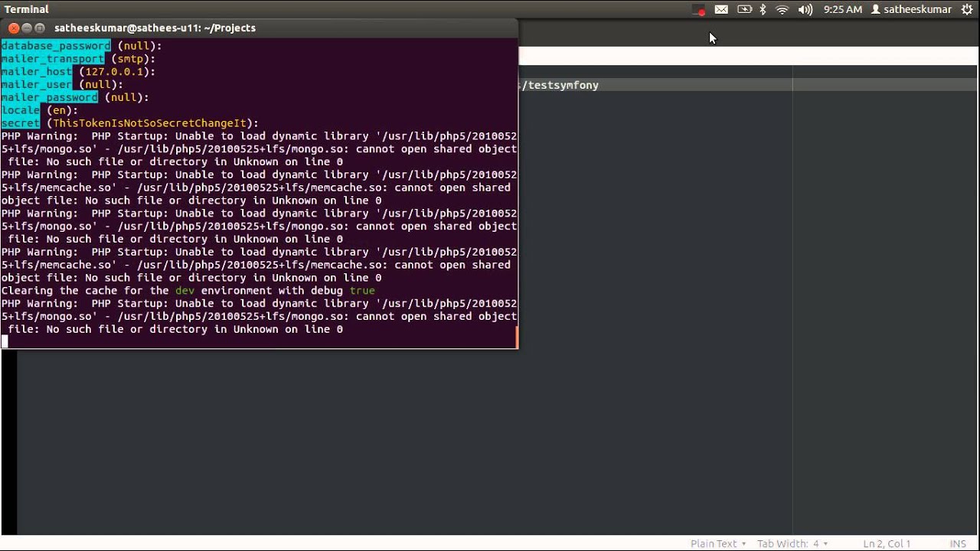Click the 127.0.0.1 default value
The image size is (980, 551).
(x=114, y=72)
